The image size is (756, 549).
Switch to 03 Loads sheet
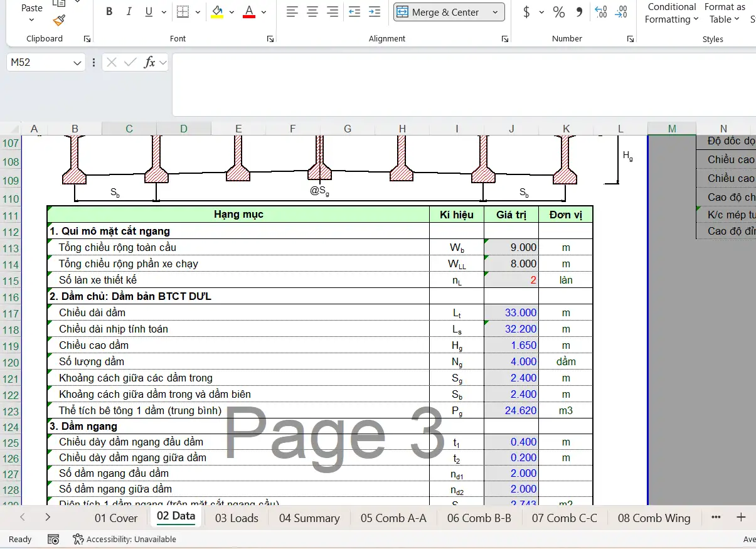[237, 518]
